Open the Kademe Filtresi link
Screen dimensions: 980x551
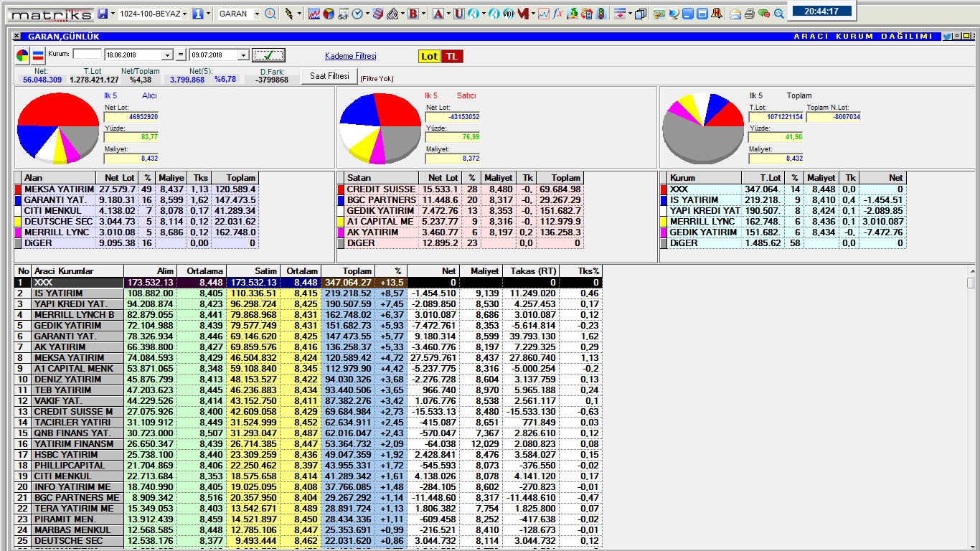pyautogui.click(x=350, y=56)
